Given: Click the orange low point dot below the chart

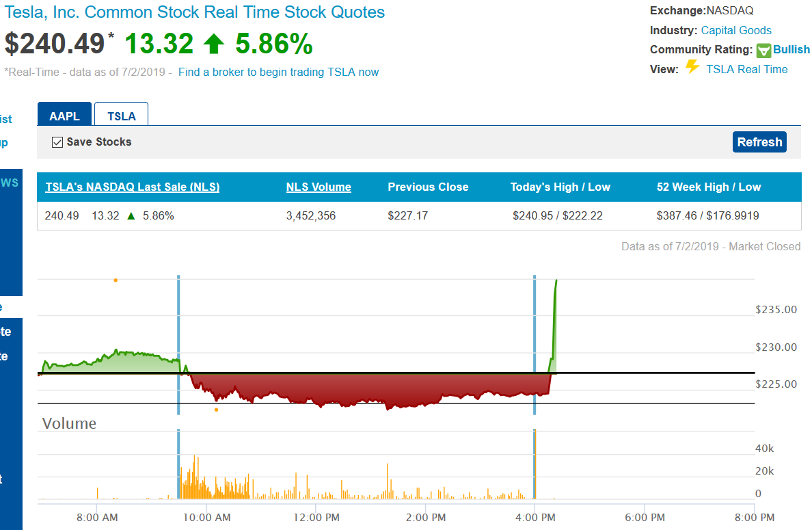Looking at the screenshot, I should (x=216, y=410).
